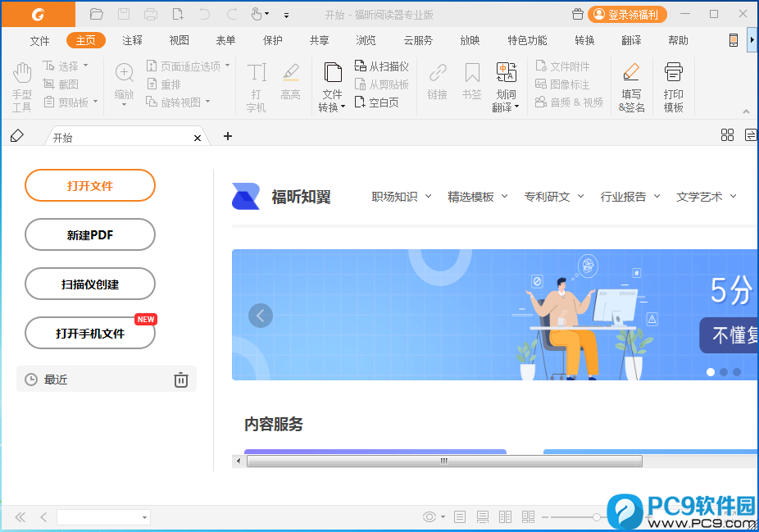Click Create from Scanner (扫描仪创建) button
The height and width of the screenshot is (532, 759).
(x=90, y=284)
